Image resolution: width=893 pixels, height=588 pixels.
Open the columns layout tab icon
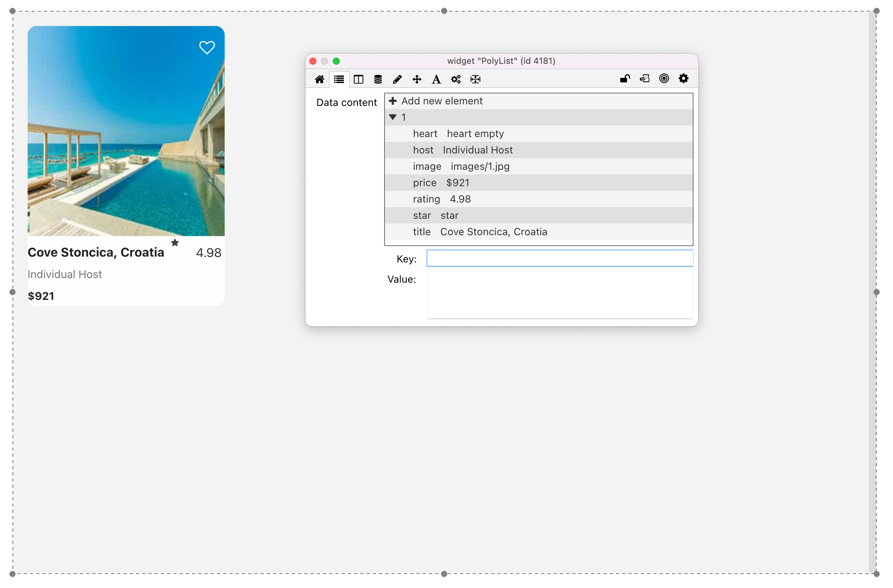pyautogui.click(x=358, y=79)
